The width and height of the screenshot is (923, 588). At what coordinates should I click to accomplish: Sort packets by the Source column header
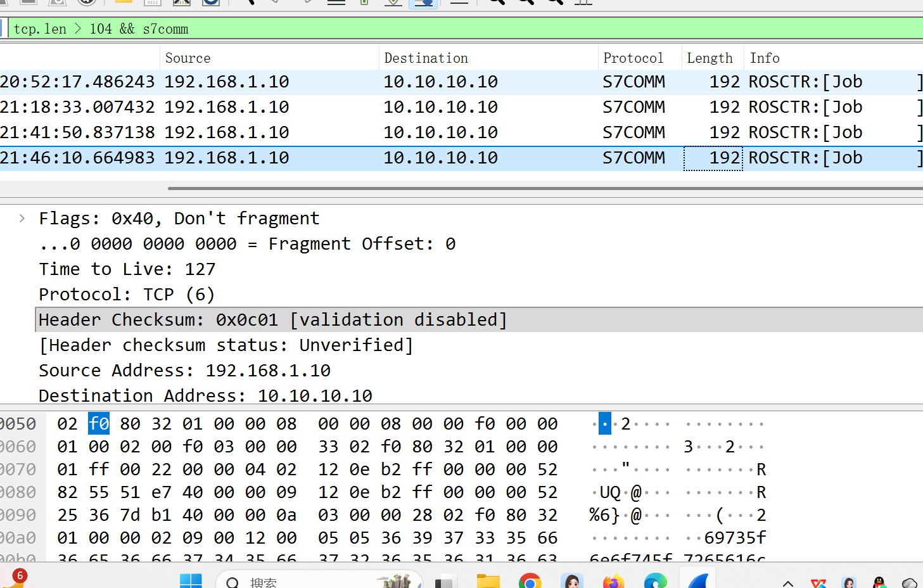coord(188,58)
